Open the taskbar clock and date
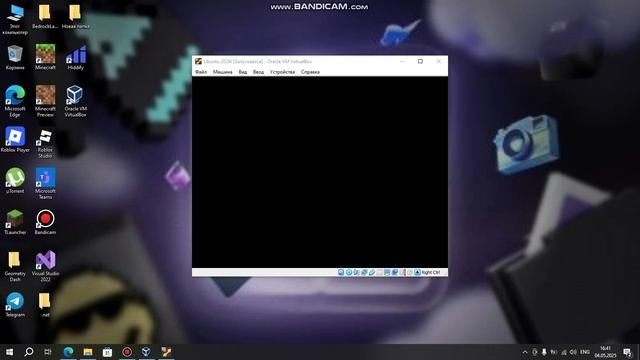This screenshot has height=360, width=640. click(605, 352)
